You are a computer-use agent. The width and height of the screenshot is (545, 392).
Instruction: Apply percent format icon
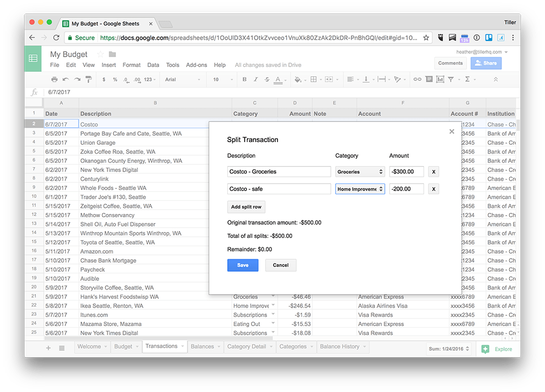click(x=115, y=79)
